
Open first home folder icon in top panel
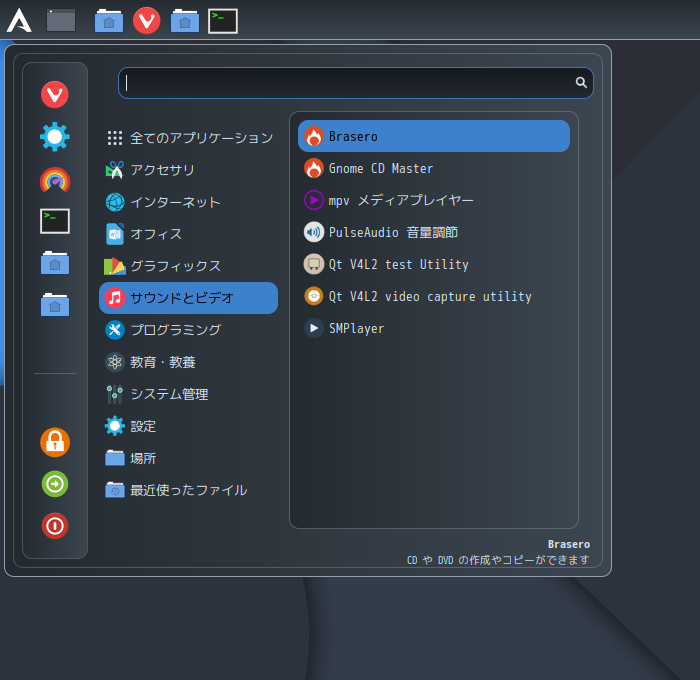tap(109, 21)
